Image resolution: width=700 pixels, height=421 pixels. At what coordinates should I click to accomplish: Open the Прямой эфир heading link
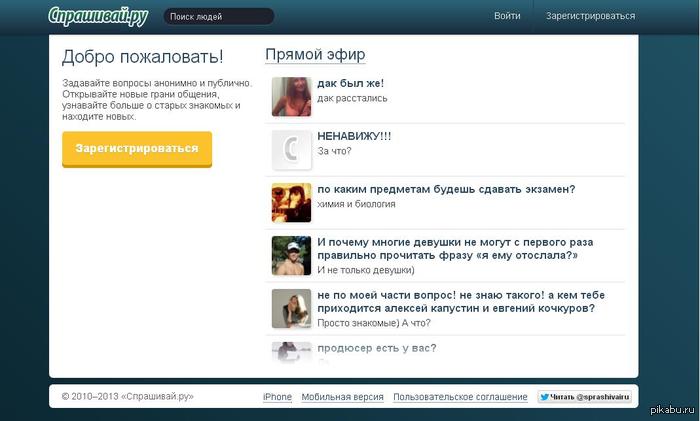(x=315, y=55)
